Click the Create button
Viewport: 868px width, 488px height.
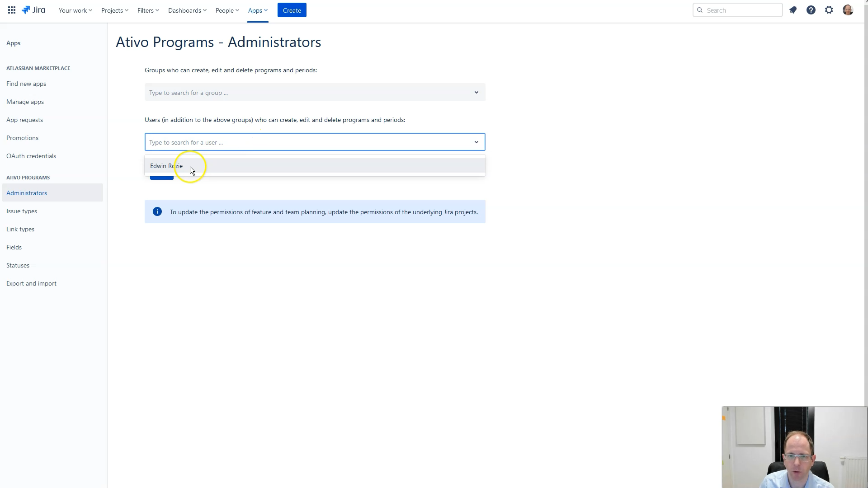click(292, 10)
